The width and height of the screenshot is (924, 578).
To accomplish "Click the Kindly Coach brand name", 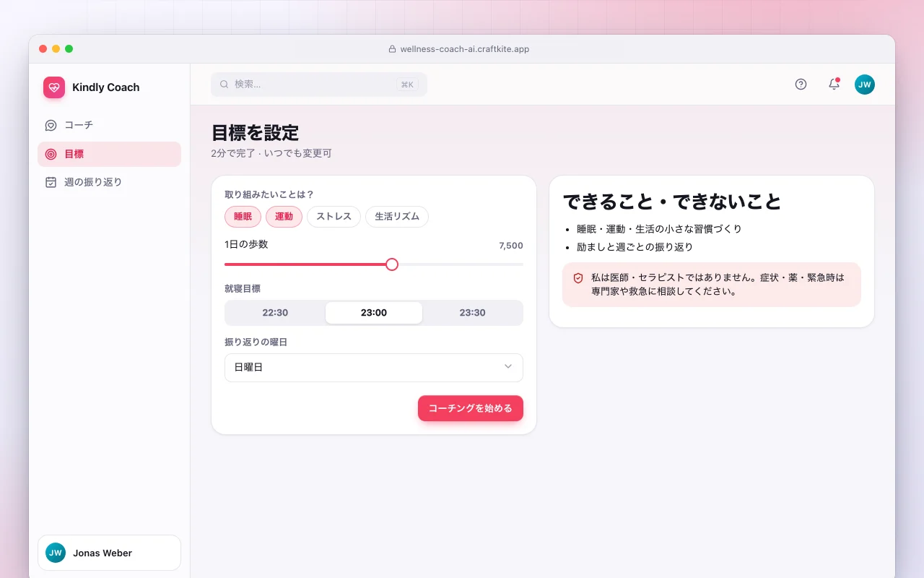I will click(106, 87).
